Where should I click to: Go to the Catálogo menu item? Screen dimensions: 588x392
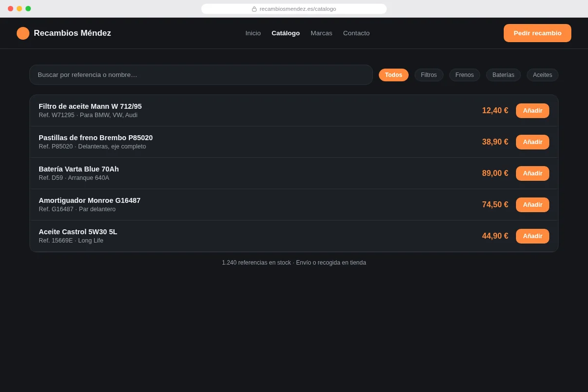click(286, 33)
